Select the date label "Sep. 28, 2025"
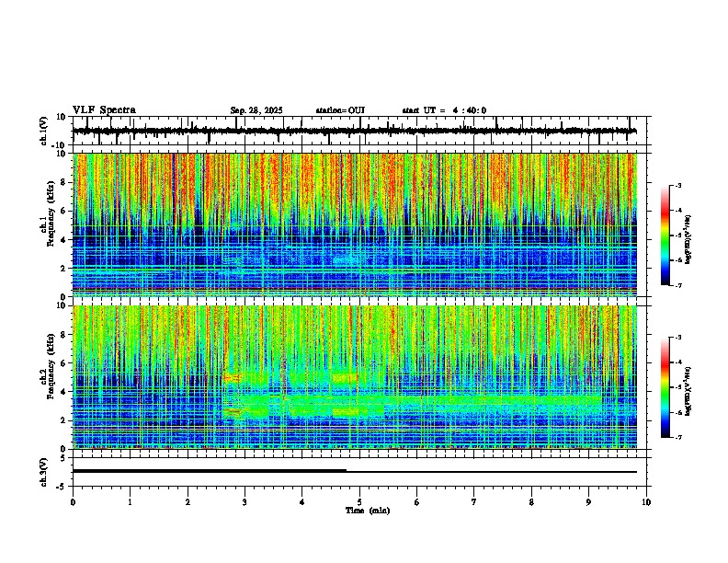 coord(256,110)
